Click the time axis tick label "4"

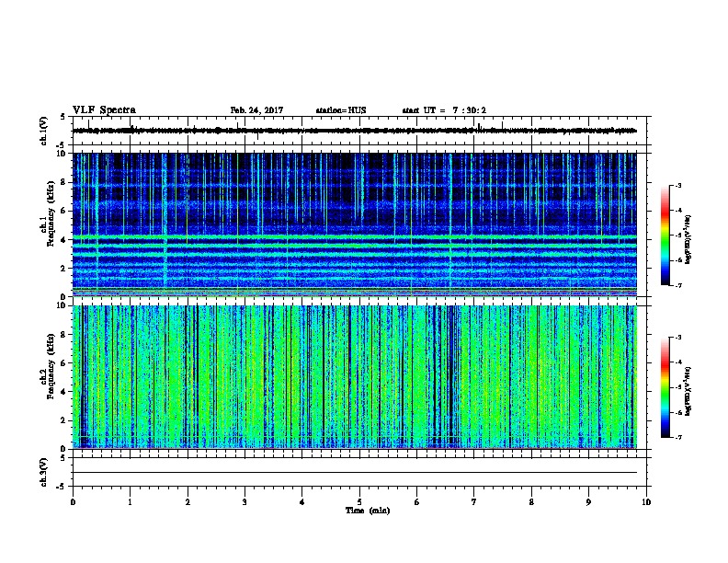coord(302,502)
